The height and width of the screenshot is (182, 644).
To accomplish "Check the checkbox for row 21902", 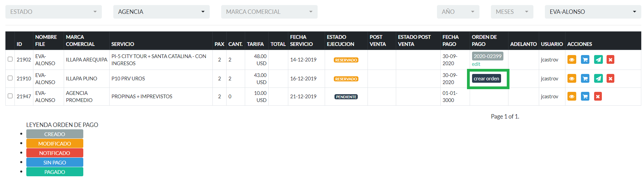I will 10,59.
